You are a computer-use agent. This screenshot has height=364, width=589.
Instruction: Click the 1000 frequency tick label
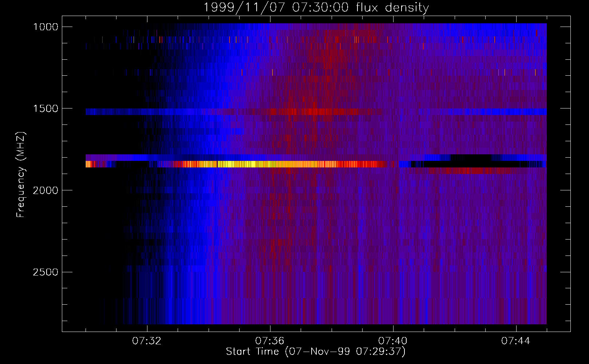pos(46,27)
